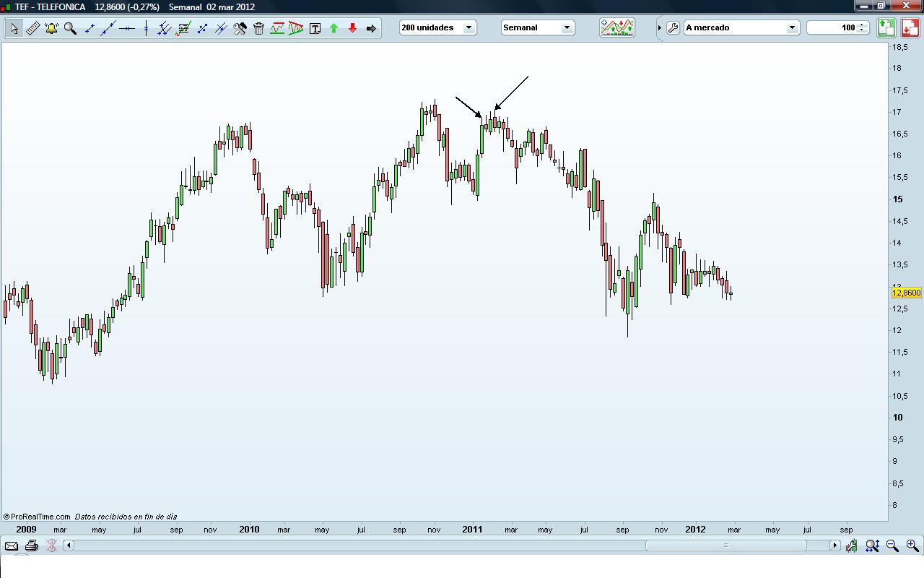Image resolution: width=924 pixels, height=578 pixels.
Task: Increase the order quantity with the up stepper
Action: (x=862, y=25)
